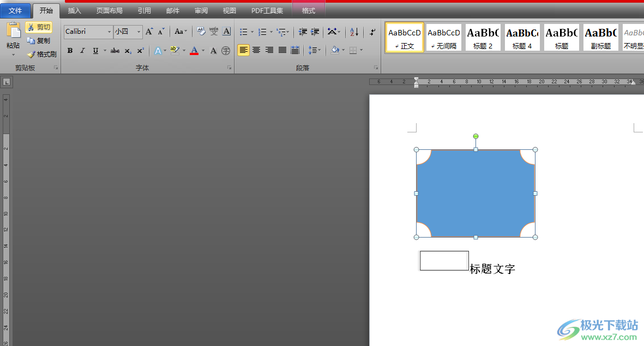The height and width of the screenshot is (346, 644).
Task: Click the Decrease Indent icon
Action: coord(303,32)
